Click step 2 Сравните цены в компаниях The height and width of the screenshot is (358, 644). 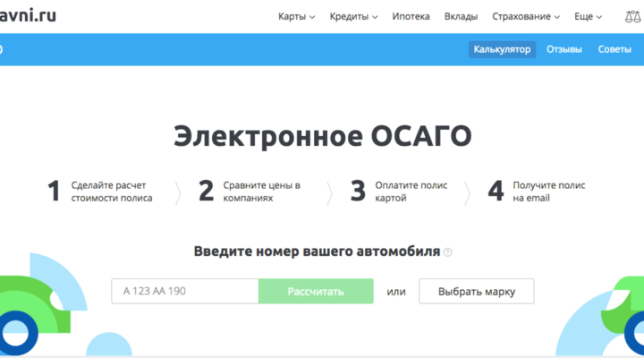pyautogui.click(x=250, y=192)
